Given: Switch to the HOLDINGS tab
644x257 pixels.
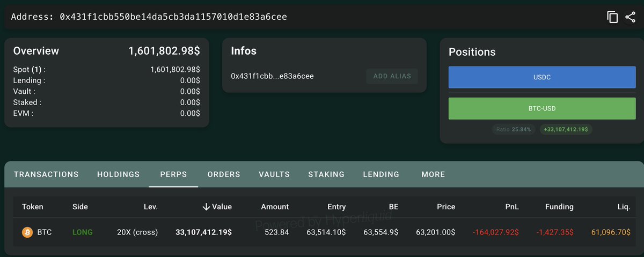Looking at the screenshot, I should click(118, 174).
